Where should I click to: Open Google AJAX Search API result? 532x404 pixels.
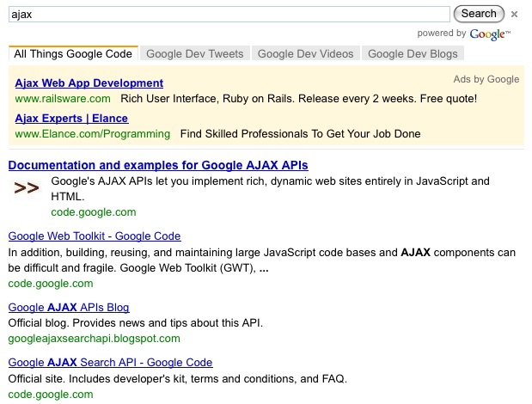click(110, 362)
